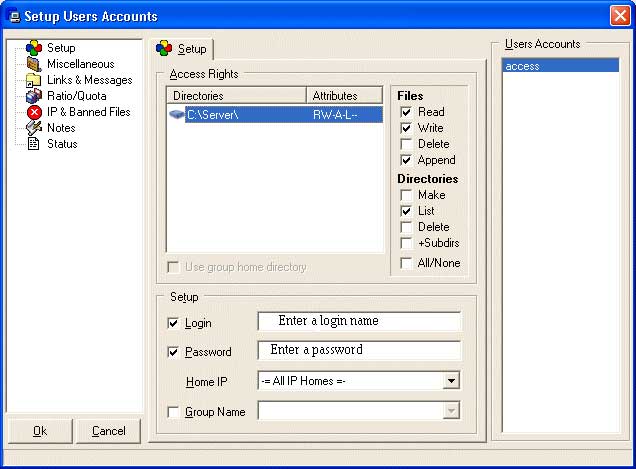Screen dimensions: 636x469
Task: Uncheck the Files Write permission
Action: [406, 128]
